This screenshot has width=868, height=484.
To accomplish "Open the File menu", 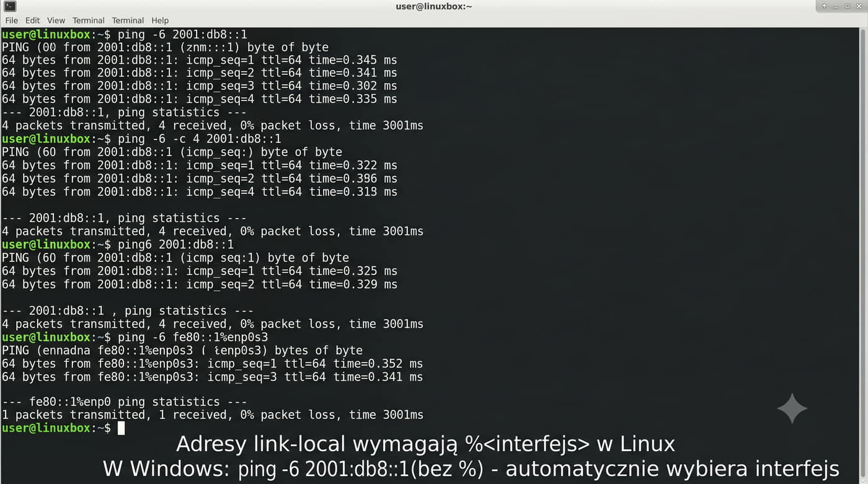I will [x=11, y=20].
